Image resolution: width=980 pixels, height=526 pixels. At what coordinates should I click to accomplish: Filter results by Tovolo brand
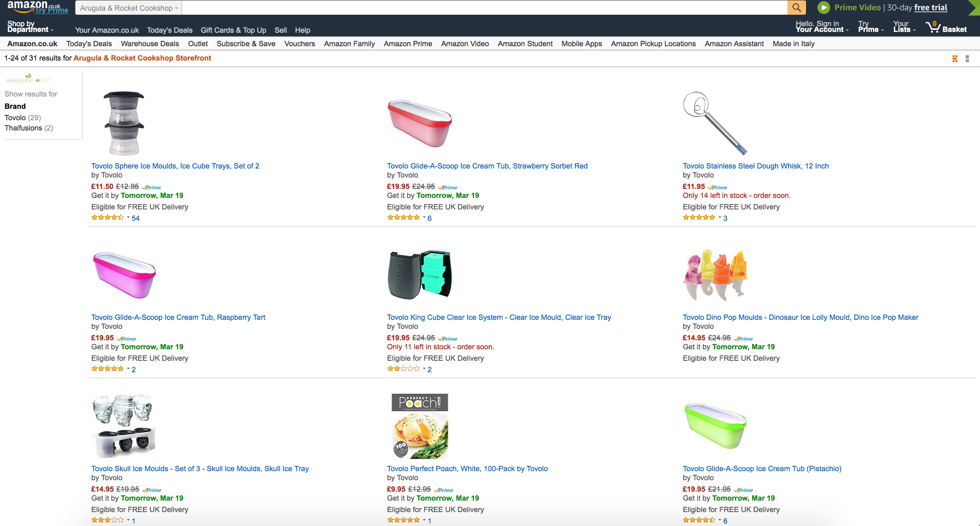[x=15, y=118]
